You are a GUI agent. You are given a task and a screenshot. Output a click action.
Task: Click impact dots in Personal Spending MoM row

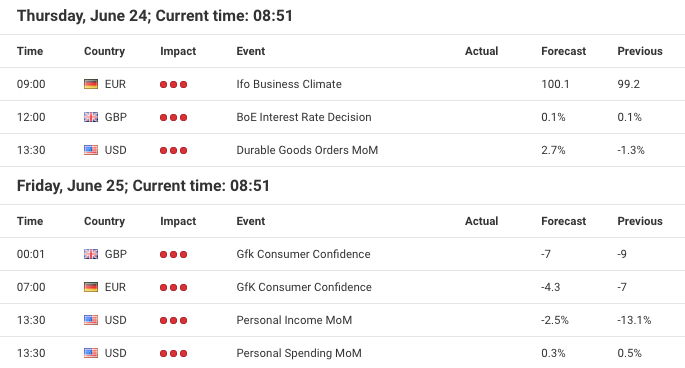click(x=173, y=354)
